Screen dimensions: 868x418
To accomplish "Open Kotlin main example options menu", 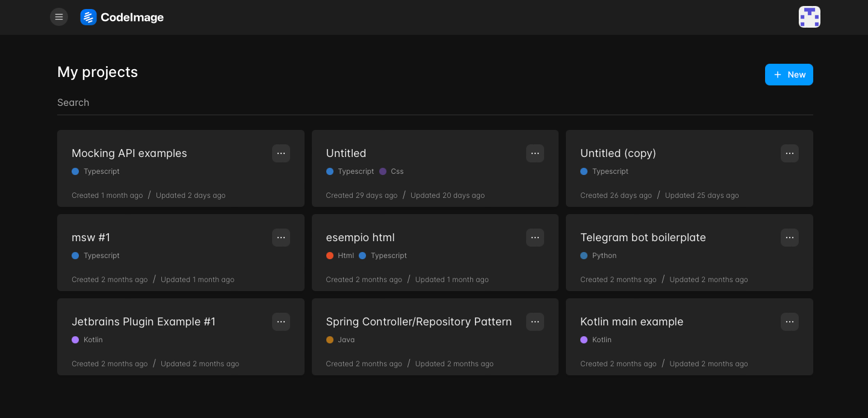I will pos(790,322).
